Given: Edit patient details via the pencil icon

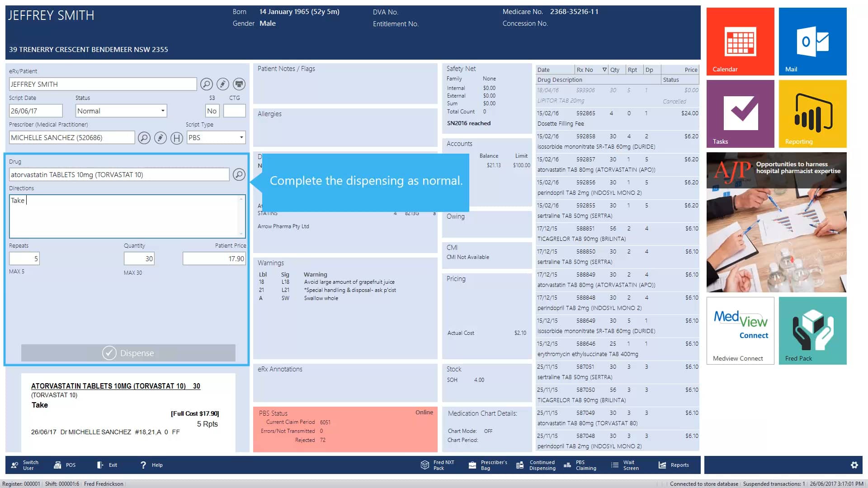Looking at the screenshot, I should [223, 84].
